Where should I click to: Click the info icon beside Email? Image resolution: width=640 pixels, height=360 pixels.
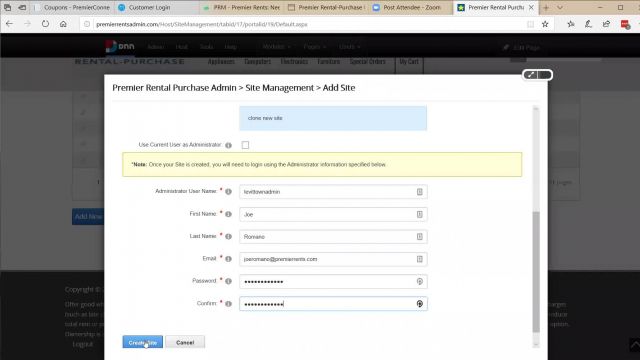(x=229, y=259)
